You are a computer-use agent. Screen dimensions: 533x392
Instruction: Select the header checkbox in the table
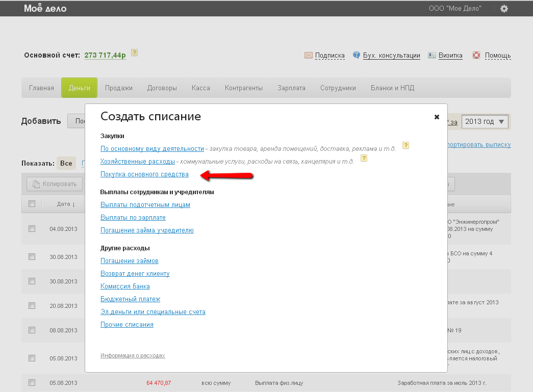click(32, 204)
